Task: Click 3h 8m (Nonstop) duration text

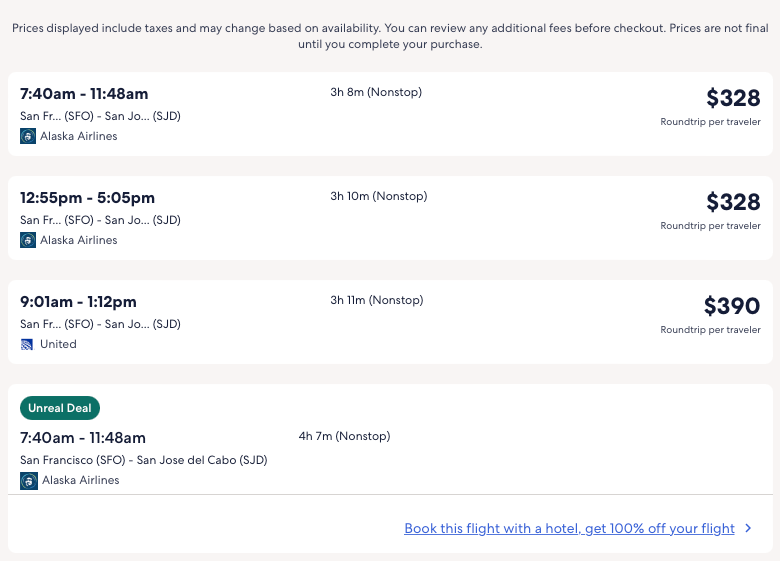Action: pos(376,92)
